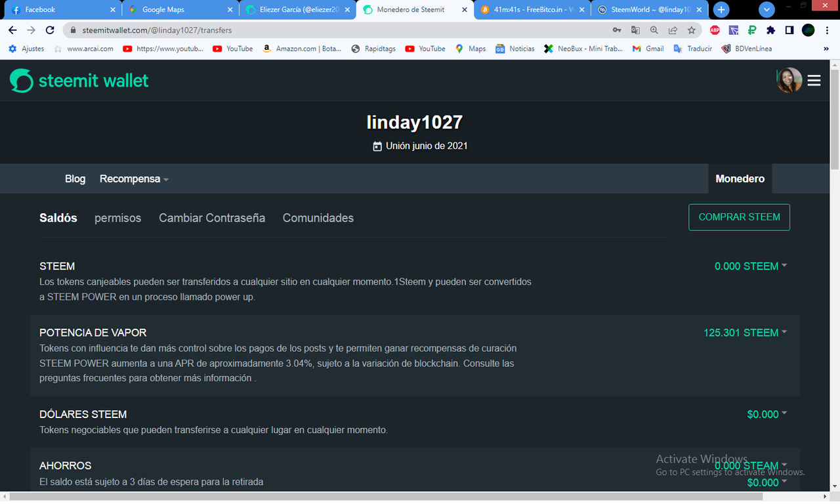The height and width of the screenshot is (504, 840).
Task: Expand the 125.301 STEEM power dropdown
Action: coord(745,333)
